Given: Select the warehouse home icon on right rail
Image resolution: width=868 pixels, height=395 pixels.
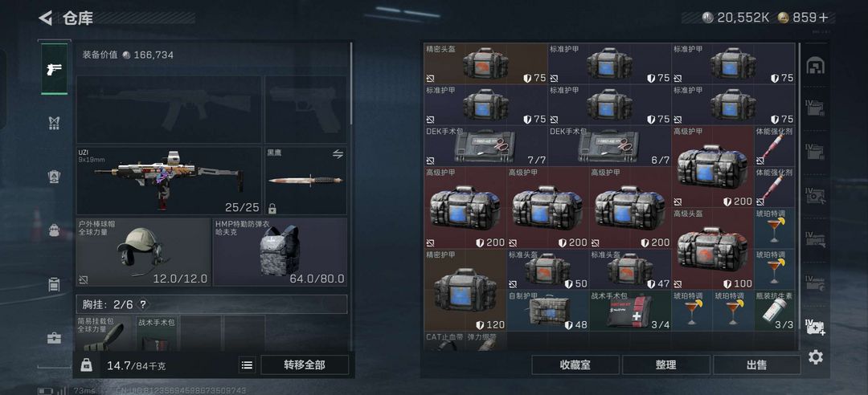Looking at the screenshot, I should pos(815,66).
